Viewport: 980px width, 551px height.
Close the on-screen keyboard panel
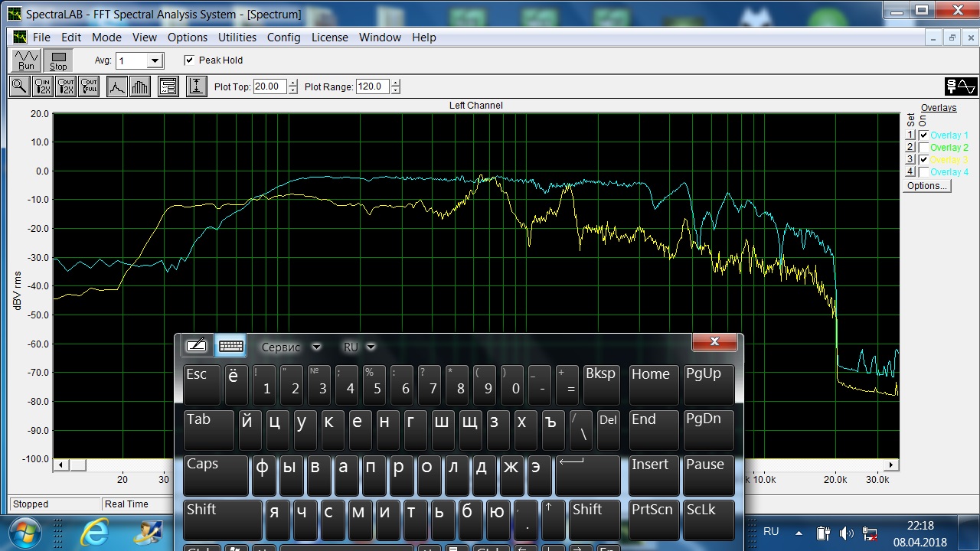pos(714,342)
